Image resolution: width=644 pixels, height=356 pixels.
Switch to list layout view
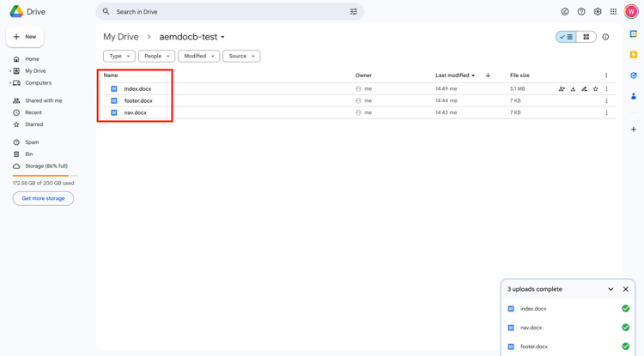(566, 37)
